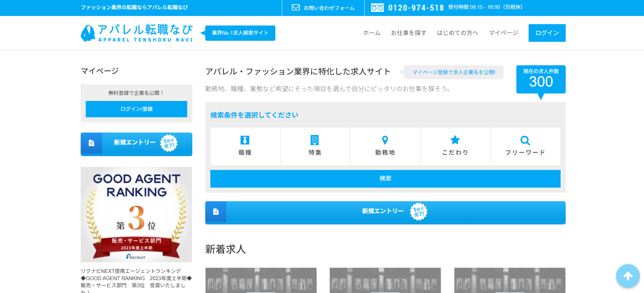This screenshot has height=293, width=644.
Task: Click the GOOD AGENT RANKING award image
Action: 136,214
